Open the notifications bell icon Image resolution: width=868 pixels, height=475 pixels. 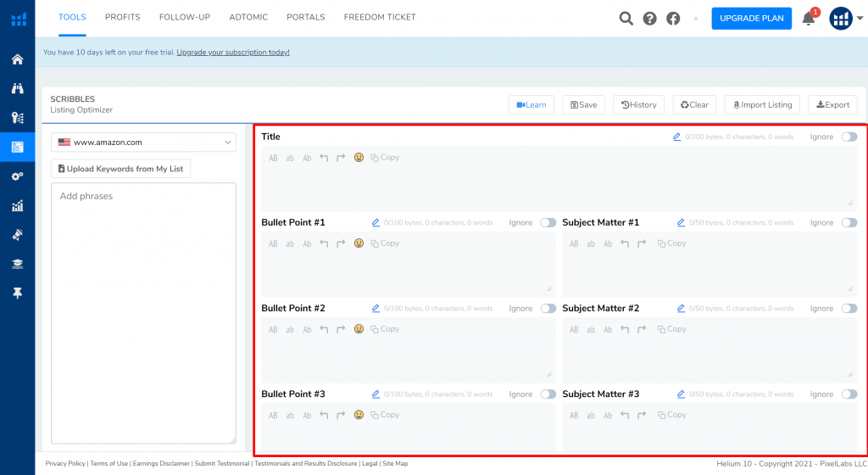(809, 19)
